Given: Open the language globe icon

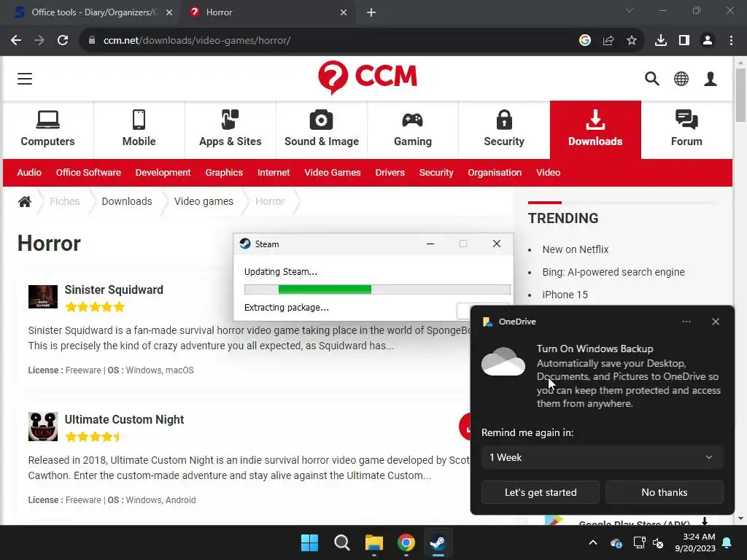Looking at the screenshot, I should [681, 79].
